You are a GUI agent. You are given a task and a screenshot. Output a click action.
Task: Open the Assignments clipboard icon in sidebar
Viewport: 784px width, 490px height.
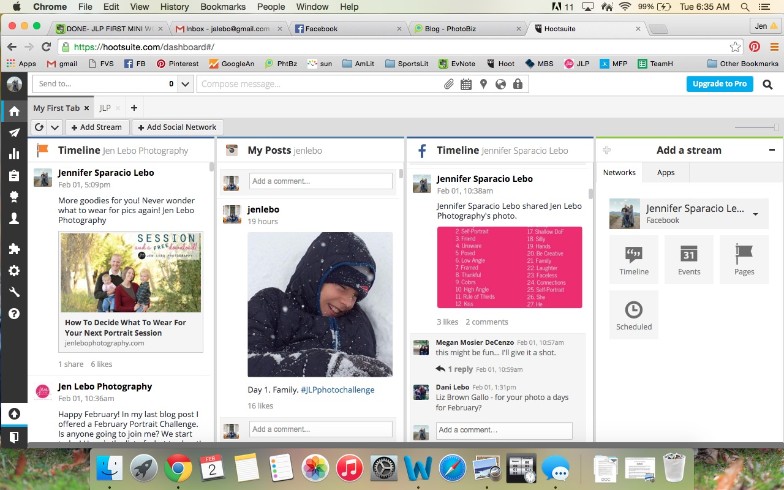pyautogui.click(x=14, y=175)
